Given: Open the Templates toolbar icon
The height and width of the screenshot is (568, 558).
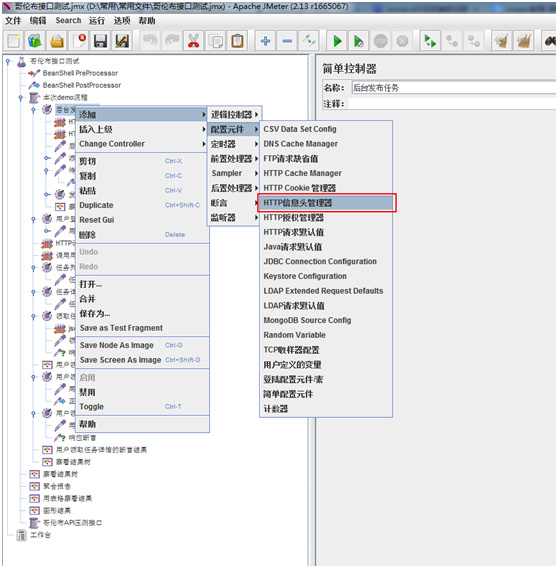Looking at the screenshot, I should click(35, 41).
